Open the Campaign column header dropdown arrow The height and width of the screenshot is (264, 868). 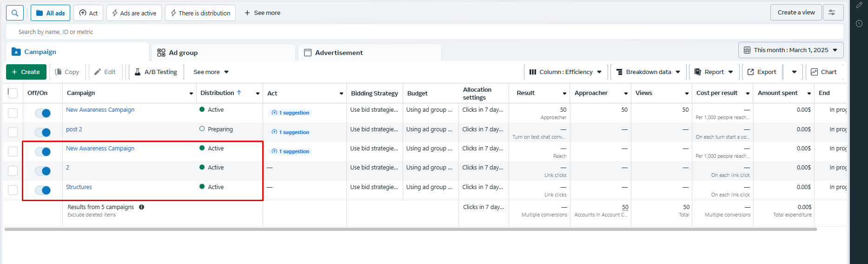point(191,94)
